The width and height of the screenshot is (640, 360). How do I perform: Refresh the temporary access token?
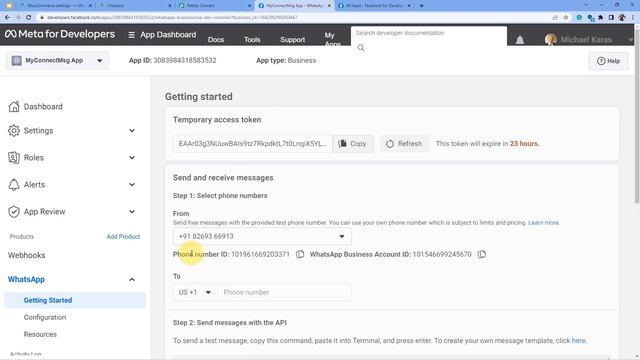404,144
